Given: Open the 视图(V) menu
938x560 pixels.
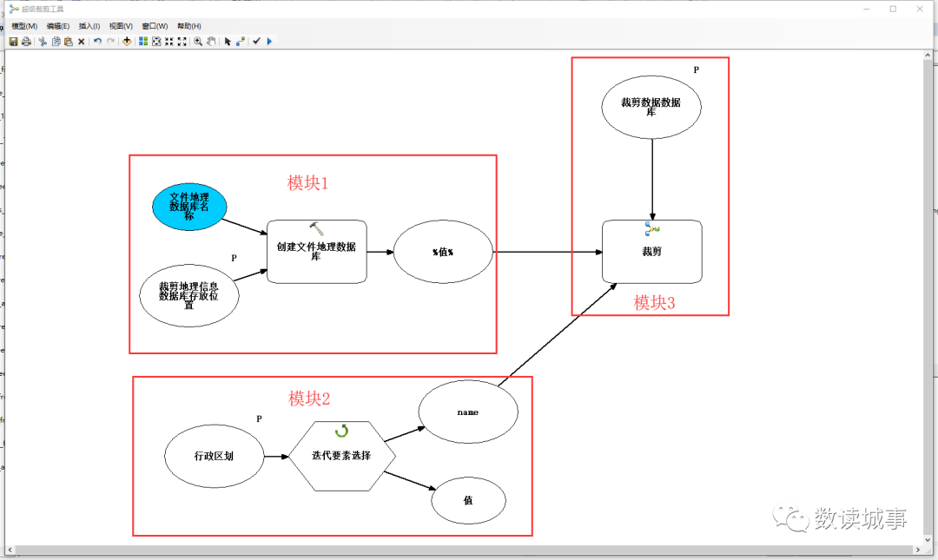Looking at the screenshot, I should pos(121,26).
